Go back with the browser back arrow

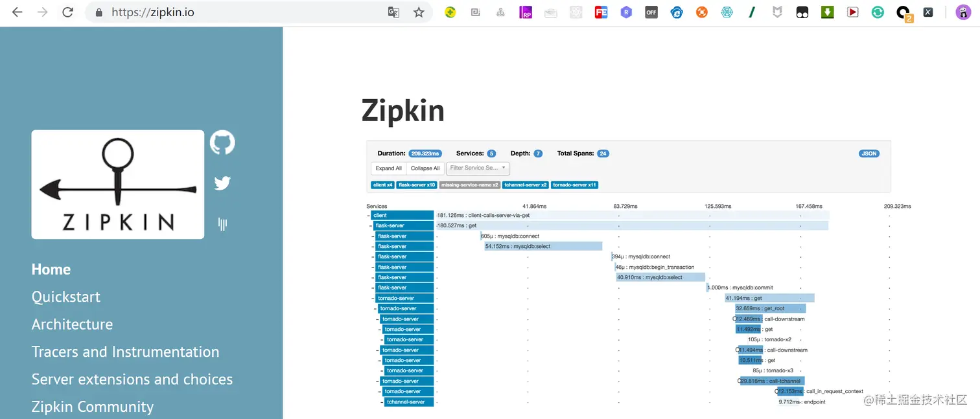tap(17, 12)
